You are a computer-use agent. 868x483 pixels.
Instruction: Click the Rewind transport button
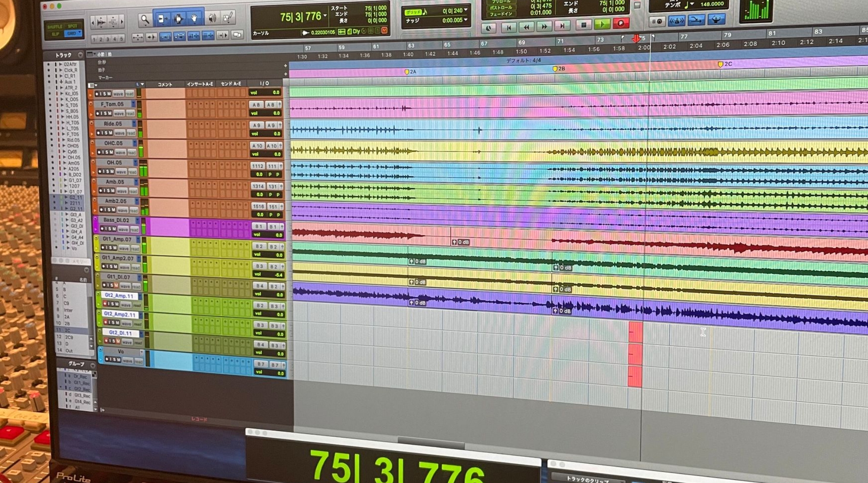(526, 27)
